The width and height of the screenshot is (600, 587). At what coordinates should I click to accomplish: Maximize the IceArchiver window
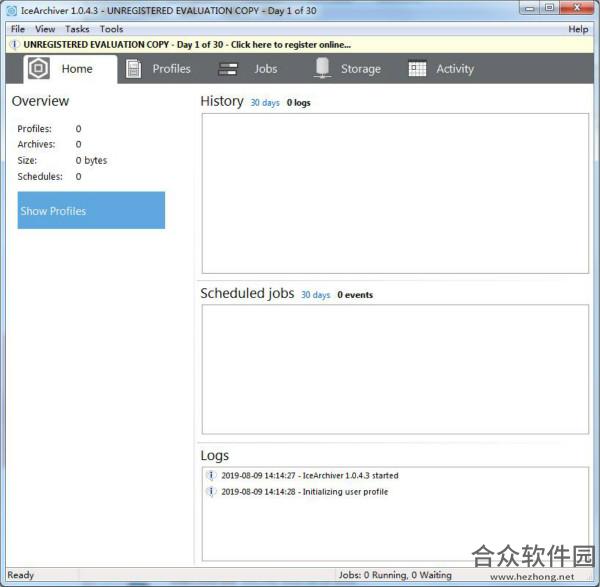(x=549, y=8)
